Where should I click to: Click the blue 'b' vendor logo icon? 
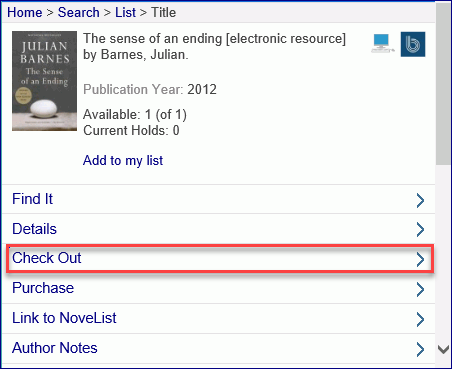(413, 44)
